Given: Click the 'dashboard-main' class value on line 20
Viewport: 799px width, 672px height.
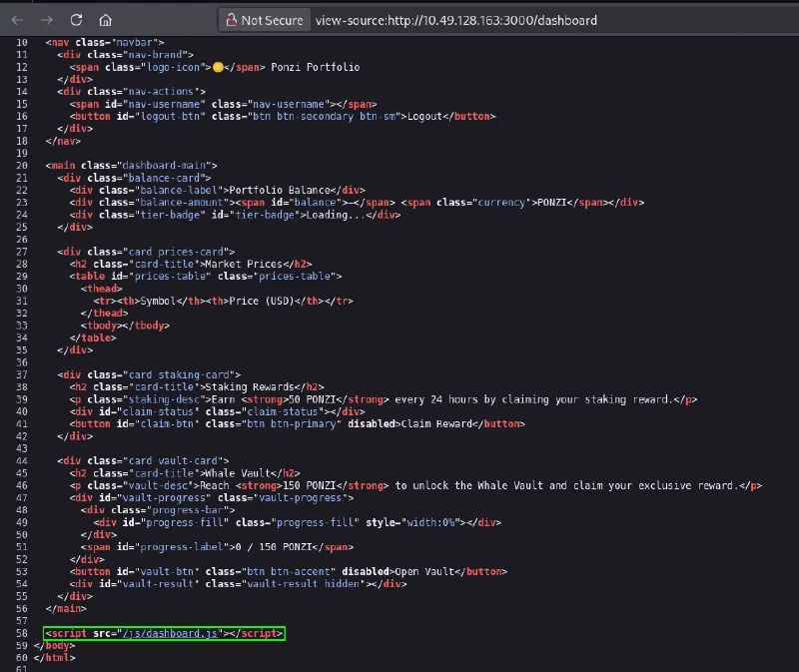Looking at the screenshot, I should pos(164,166).
